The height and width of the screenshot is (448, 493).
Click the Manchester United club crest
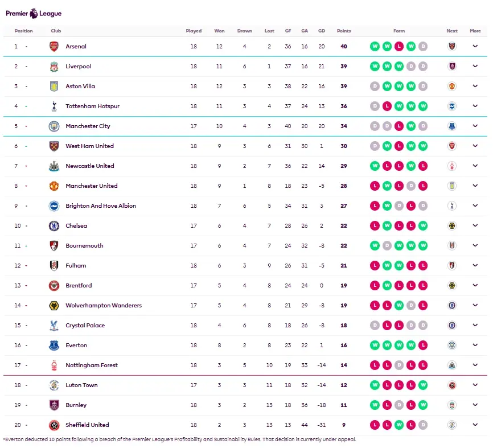coord(54,186)
